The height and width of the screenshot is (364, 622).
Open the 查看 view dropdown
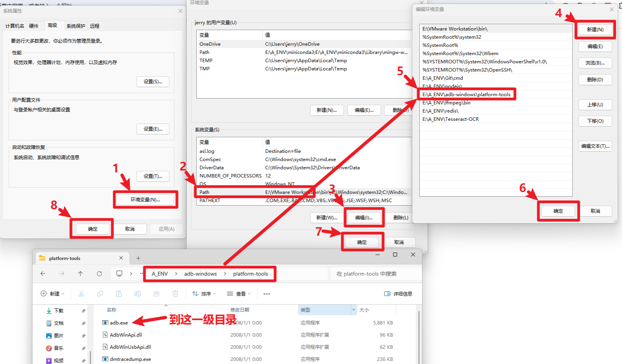click(238, 294)
